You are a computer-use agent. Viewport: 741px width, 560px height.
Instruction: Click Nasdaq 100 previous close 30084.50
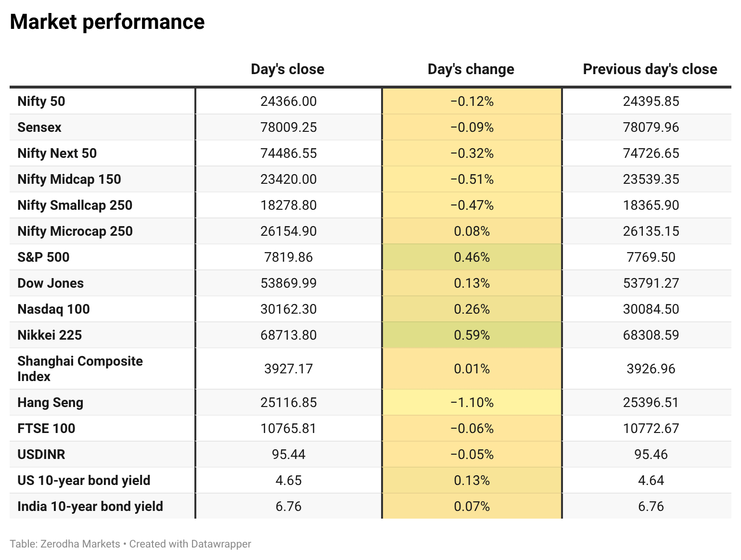651,309
